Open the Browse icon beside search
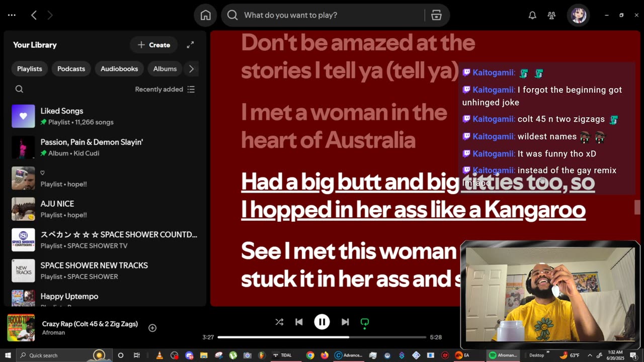This screenshot has width=644, height=362. pos(436,15)
